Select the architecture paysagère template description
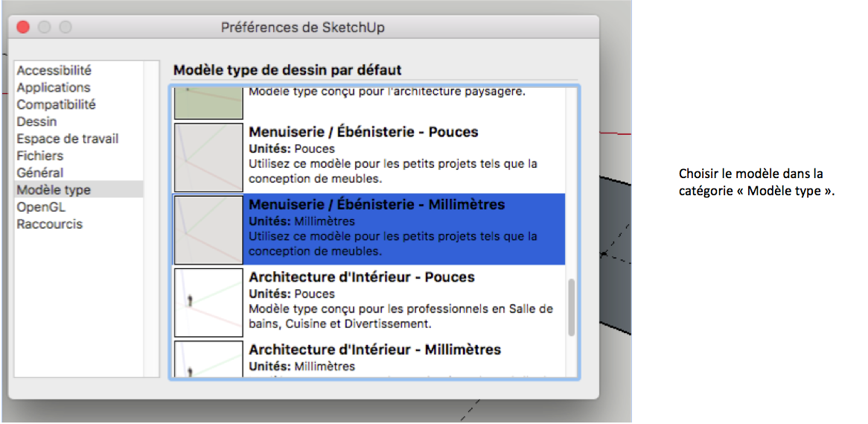This screenshot has height=424, width=868. click(386, 92)
